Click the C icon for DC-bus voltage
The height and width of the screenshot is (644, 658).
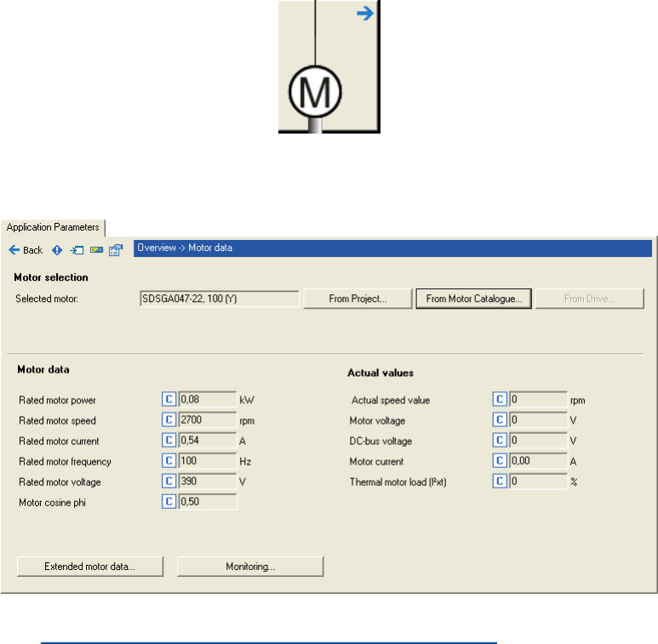point(500,440)
